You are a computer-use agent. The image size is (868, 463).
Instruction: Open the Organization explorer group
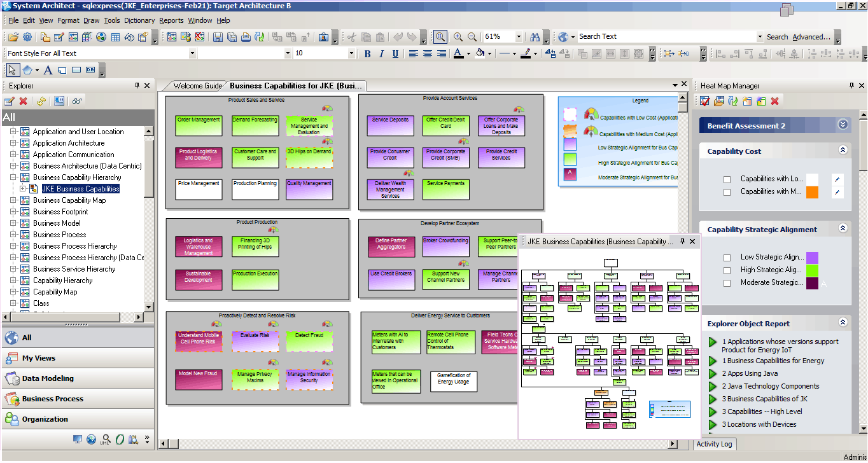[78, 419]
